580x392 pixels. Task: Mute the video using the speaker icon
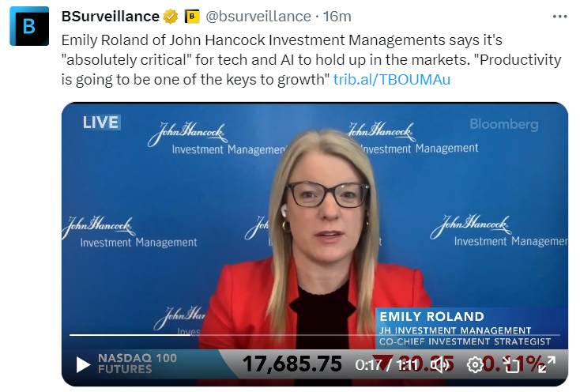440,364
